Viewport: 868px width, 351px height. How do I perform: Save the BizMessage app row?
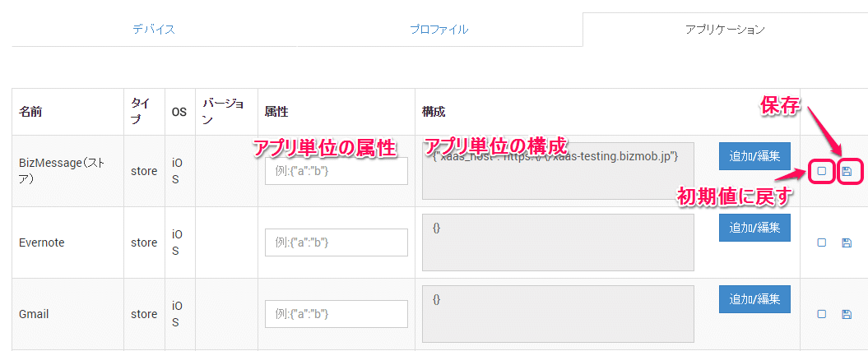(847, 171)
